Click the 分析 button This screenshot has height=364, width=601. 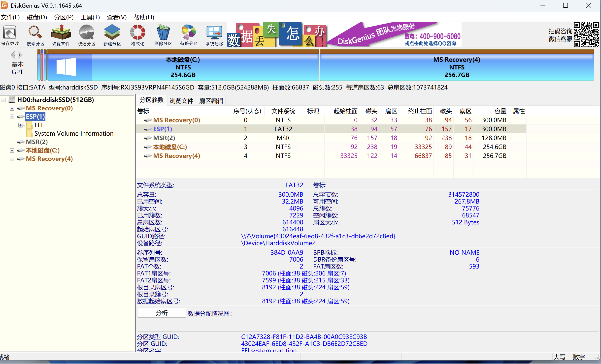[x=162, y=313]
